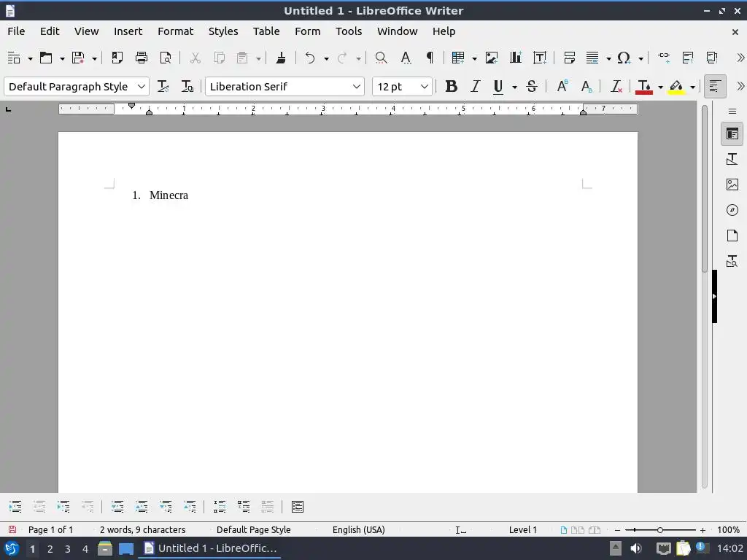The image size is (747, 560).
Task: Insert a chart icon
Action: point(516,58)
